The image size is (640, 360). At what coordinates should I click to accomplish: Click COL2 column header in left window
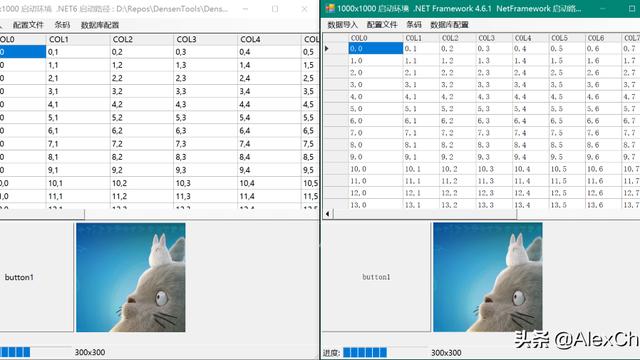pos(142,39)
